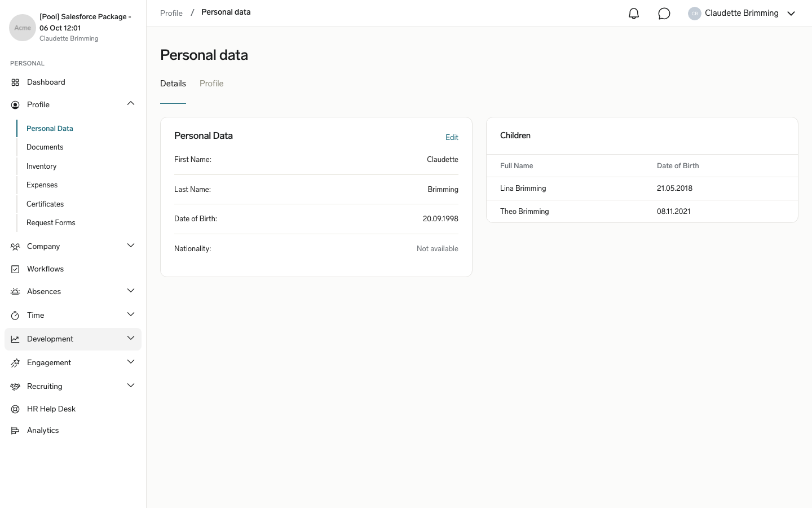Screen dimensions: 812x508
Task: Open notifications bell icon
Action: [x=634, y=14]
